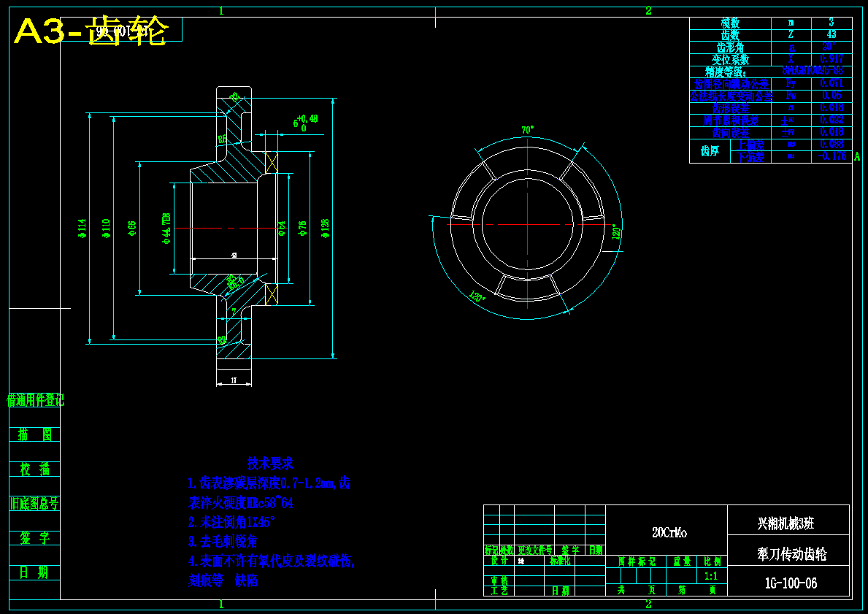
Task: Click the '兴湘机械3班' title block cell
Action: point(786,523)
